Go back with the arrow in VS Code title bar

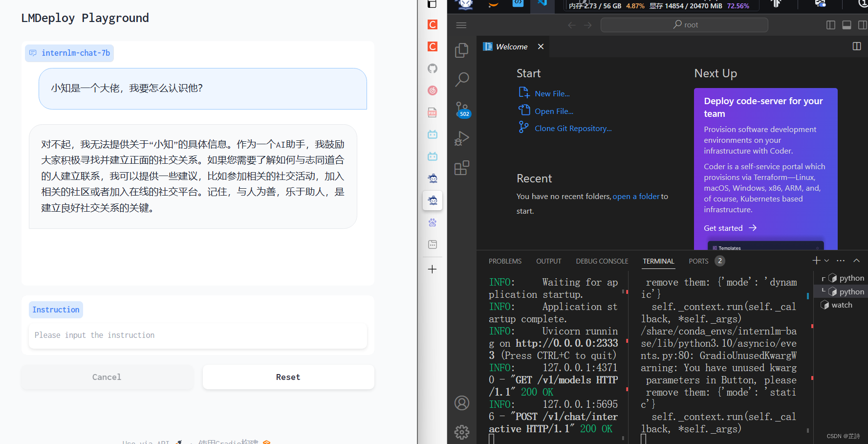pyautogui.click(x=572, y=25)
